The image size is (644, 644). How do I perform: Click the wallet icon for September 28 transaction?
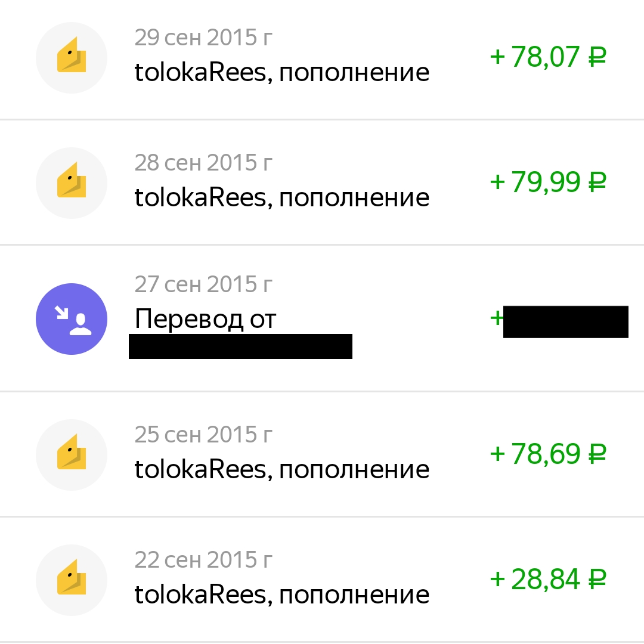pos(72,182)
